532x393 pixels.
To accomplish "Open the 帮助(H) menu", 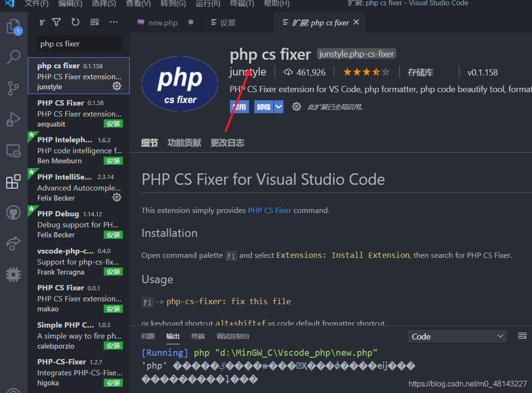I will [277, 3].
